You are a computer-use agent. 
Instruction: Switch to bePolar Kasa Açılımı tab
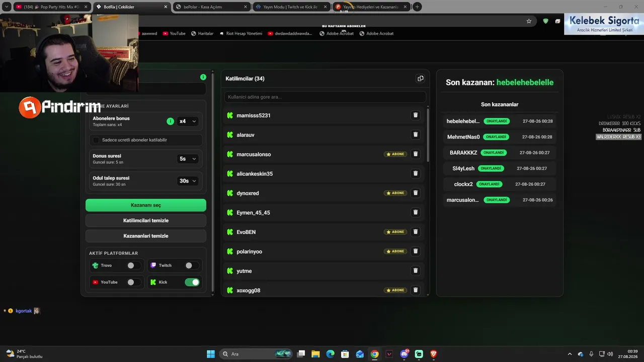pos(212,7)
